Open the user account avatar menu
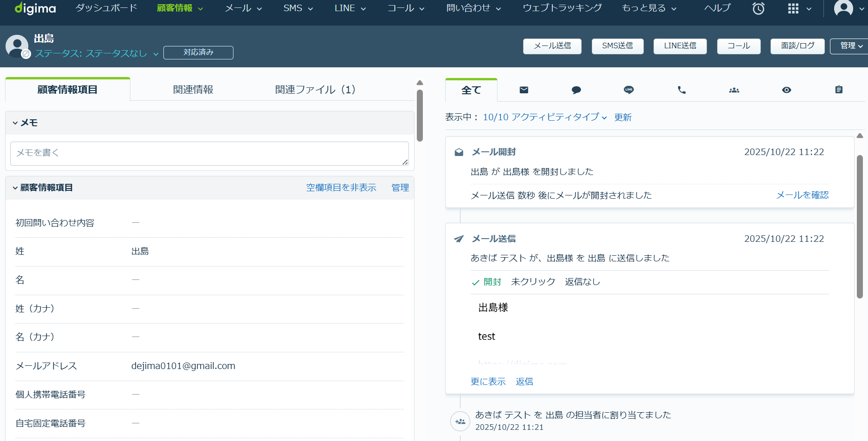 click(x=843, y=8)
